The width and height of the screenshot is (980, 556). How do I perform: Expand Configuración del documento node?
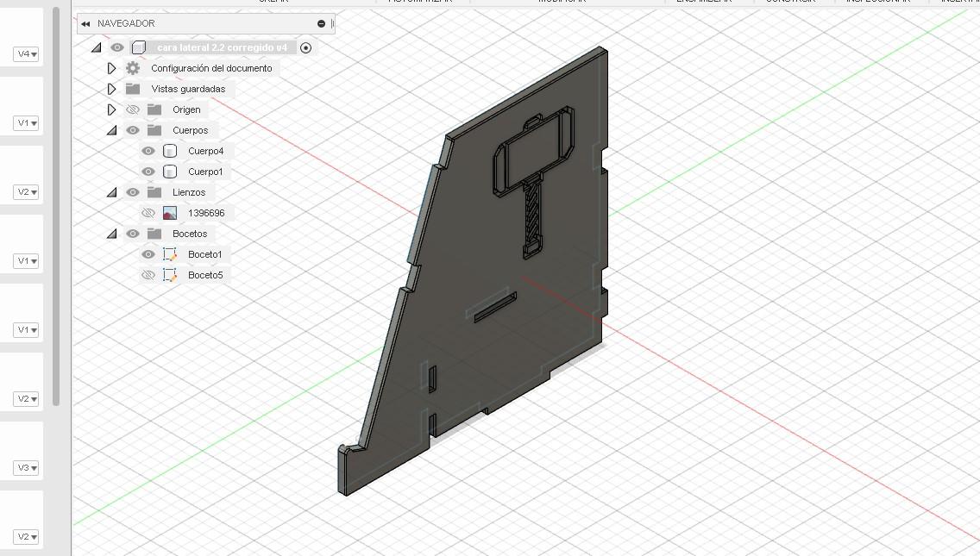click(x=111, y=68)
